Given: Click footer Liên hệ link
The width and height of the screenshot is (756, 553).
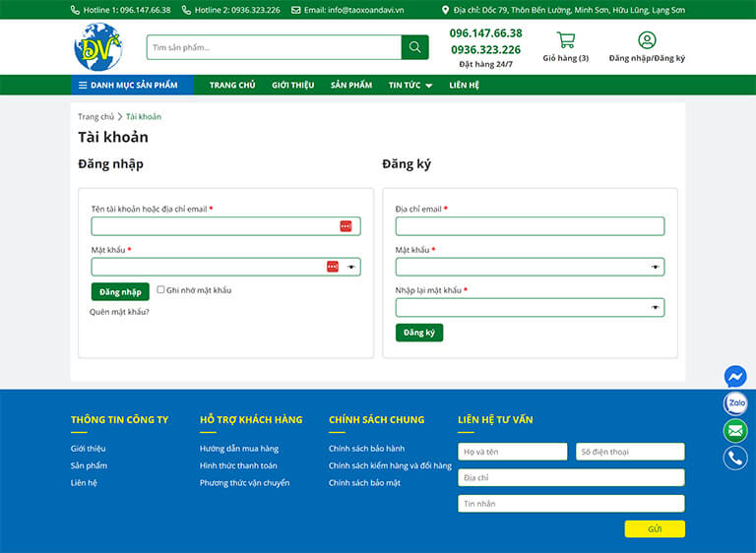Looking at the screenshot, I should pyautogui.click(x=84, y=483).
